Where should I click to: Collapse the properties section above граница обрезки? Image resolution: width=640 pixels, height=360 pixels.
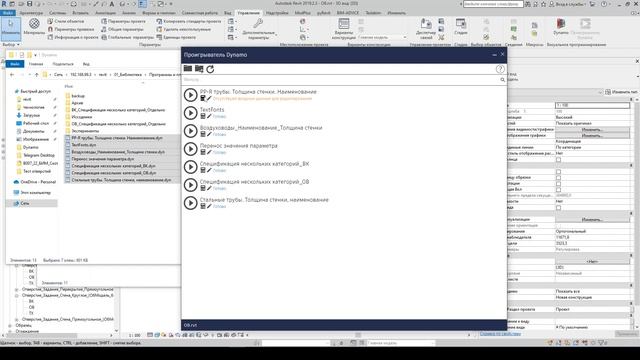631,166
